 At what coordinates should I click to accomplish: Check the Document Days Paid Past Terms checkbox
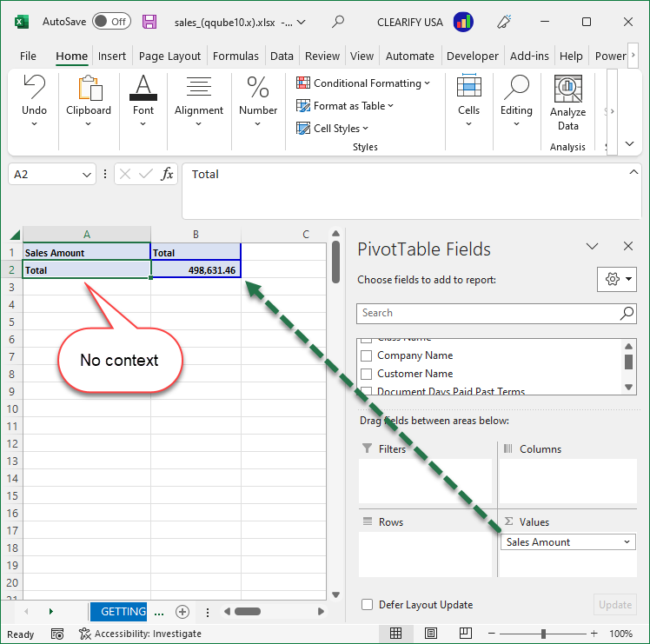pyautogui.click(x=366, y=390)
